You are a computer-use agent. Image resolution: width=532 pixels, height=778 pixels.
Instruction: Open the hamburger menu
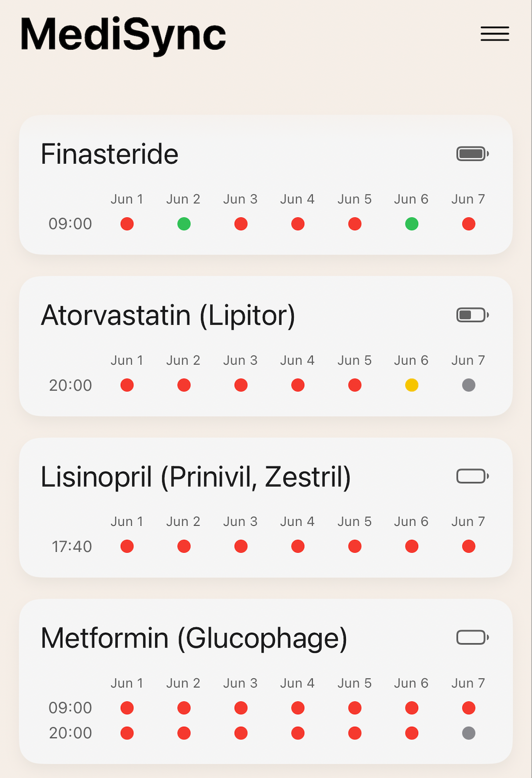(x=495, y=34)
